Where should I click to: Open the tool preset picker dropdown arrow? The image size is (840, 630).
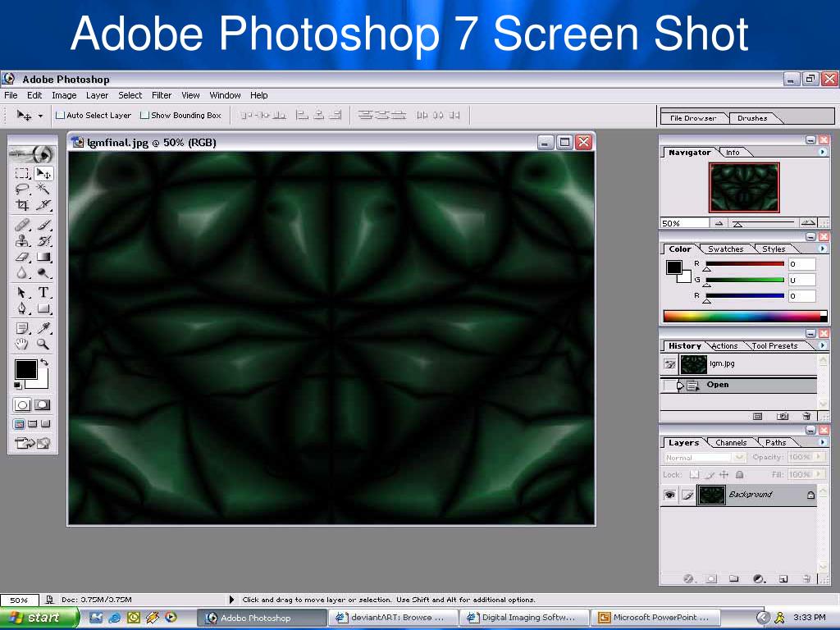tap(40, 115)
